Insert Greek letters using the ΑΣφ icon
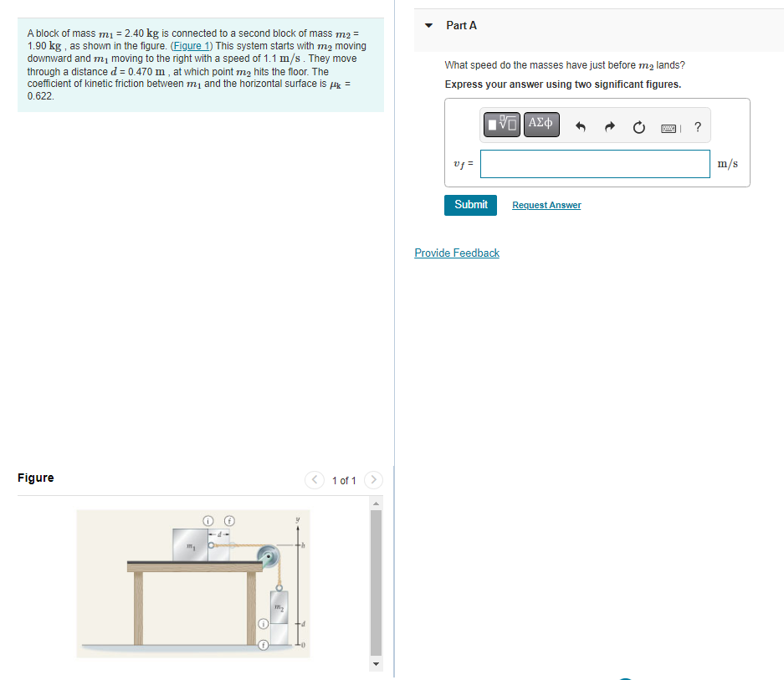This screenshot has height=680, width=784. 541,124
